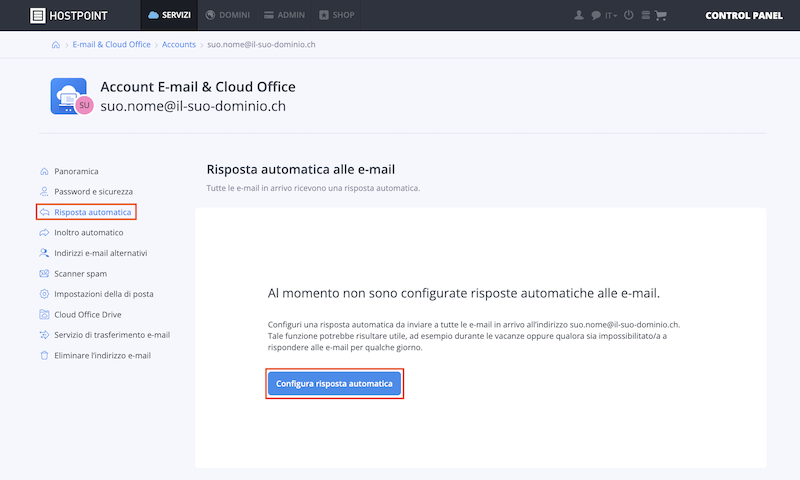800x480 pixels.
Task: Click the home breadcrumb icon
Action: tap(56, 45)
